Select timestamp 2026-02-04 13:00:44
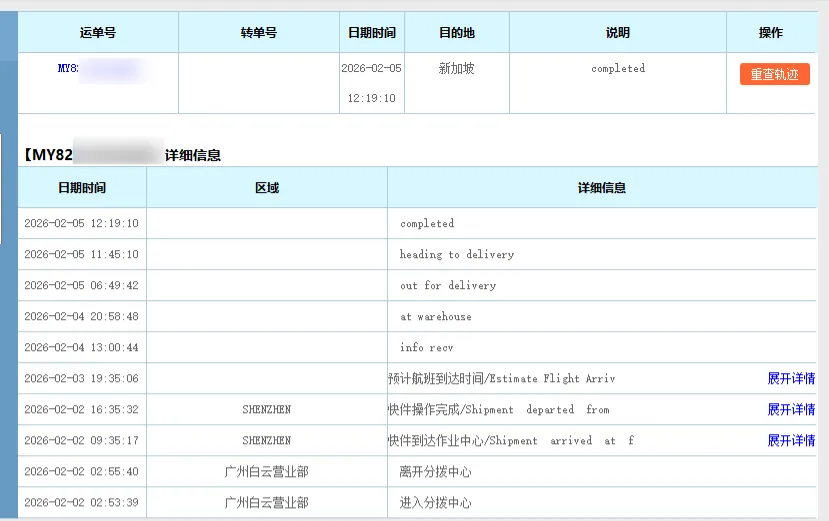This screenshot has width=829, height=521. (81, 348)
